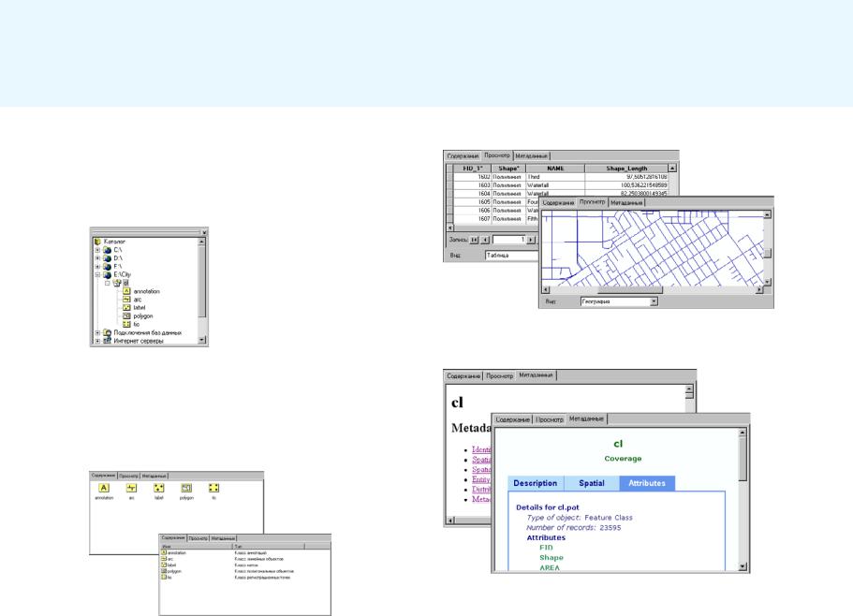Expand the Подключения баз данных node

97,332
